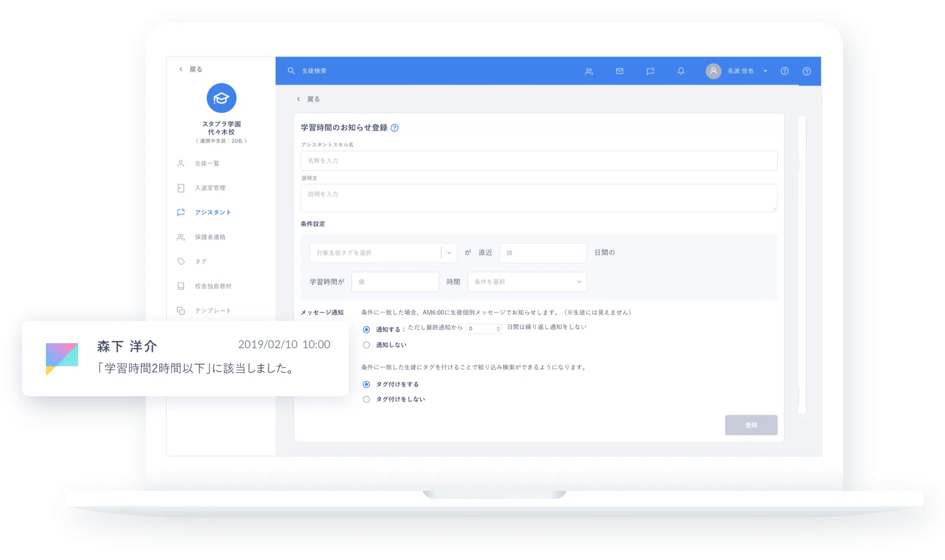Click the repeat-days number stepper arrows

click(499, 329)
